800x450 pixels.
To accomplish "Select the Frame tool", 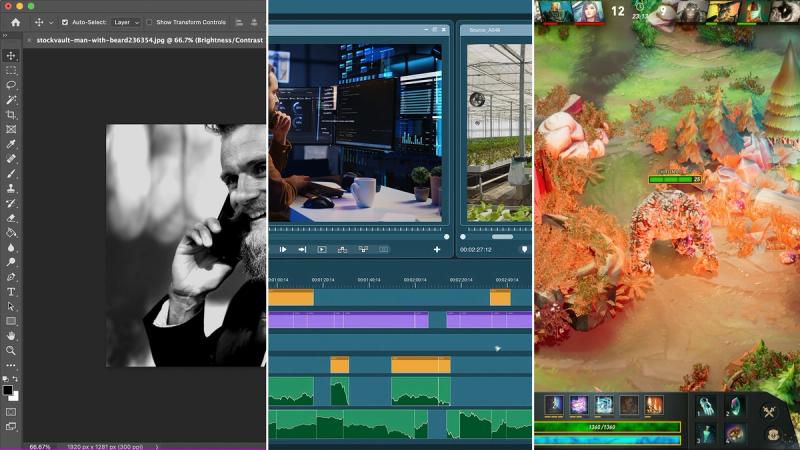I will pos(11,130).
